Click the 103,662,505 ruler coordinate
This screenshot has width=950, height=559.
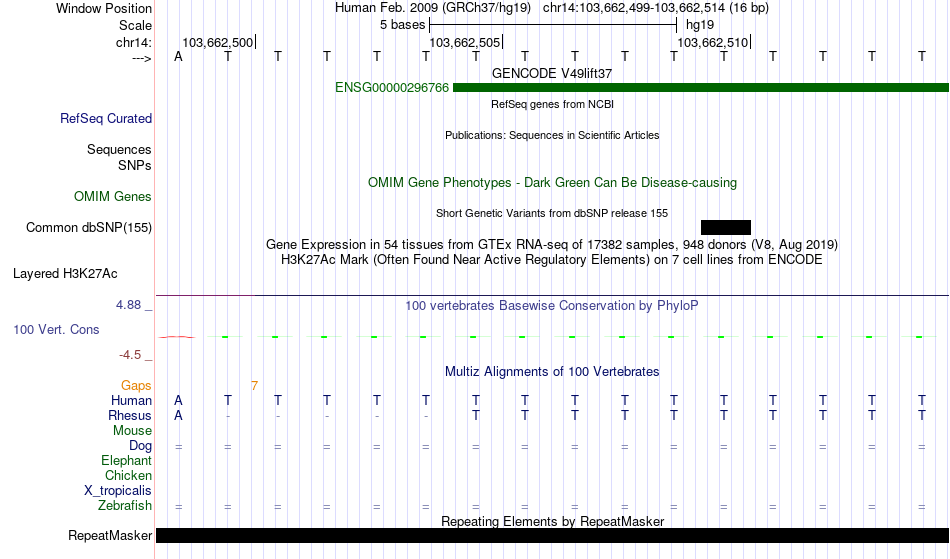click(x=465, y=42)
